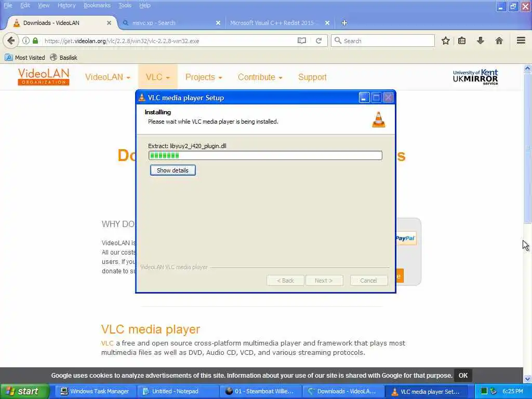Open the hamburger menu icon

click(521, 41)
